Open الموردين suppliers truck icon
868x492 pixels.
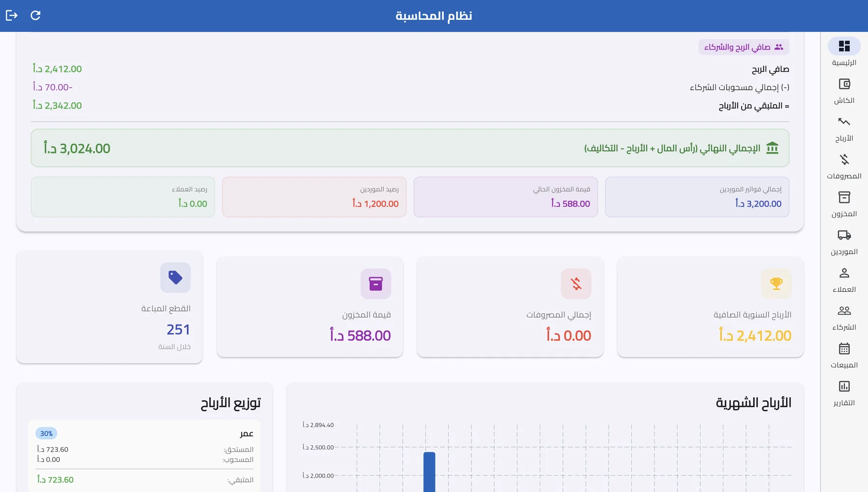click(x=844, y=235)
